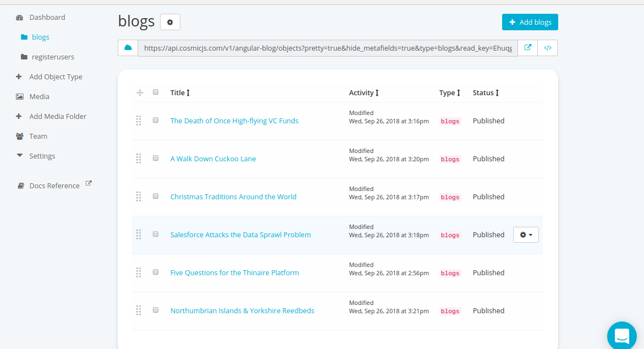
Task: Click the cloud icon next to API URL
Action: pos(128,48)
